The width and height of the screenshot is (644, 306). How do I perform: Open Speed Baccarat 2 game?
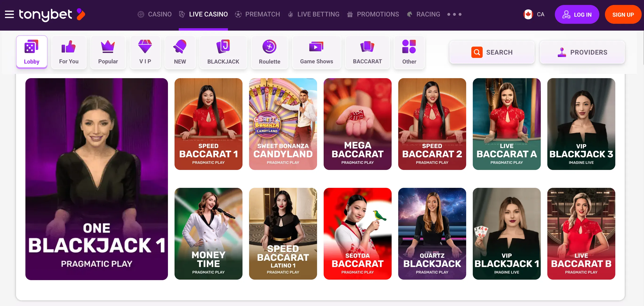click(432, 124)
